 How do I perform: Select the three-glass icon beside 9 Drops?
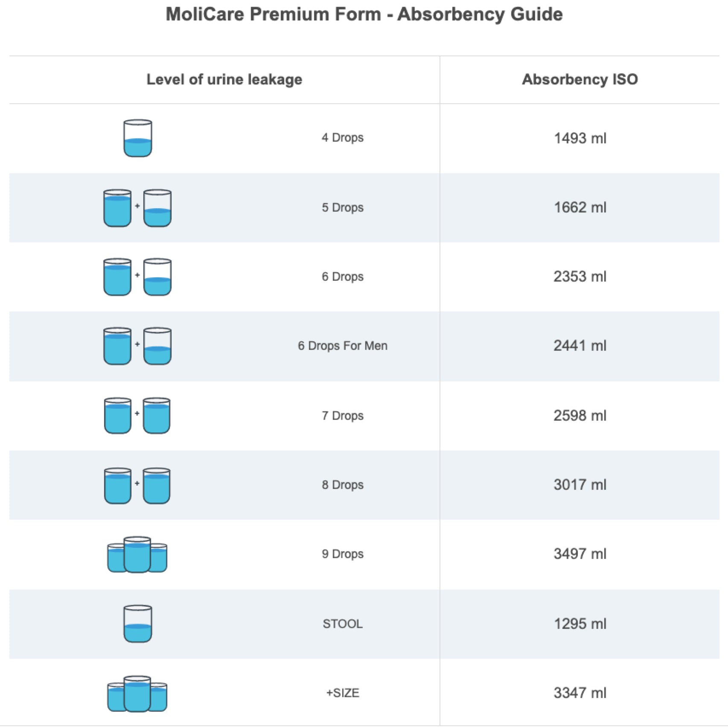[137, 555]
